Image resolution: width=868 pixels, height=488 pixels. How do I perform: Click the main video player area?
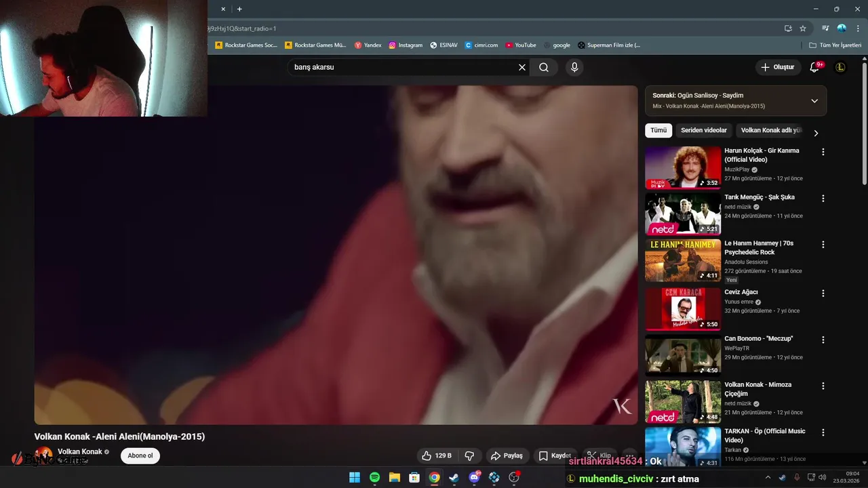pyautogui.click(x=336, y=255)
